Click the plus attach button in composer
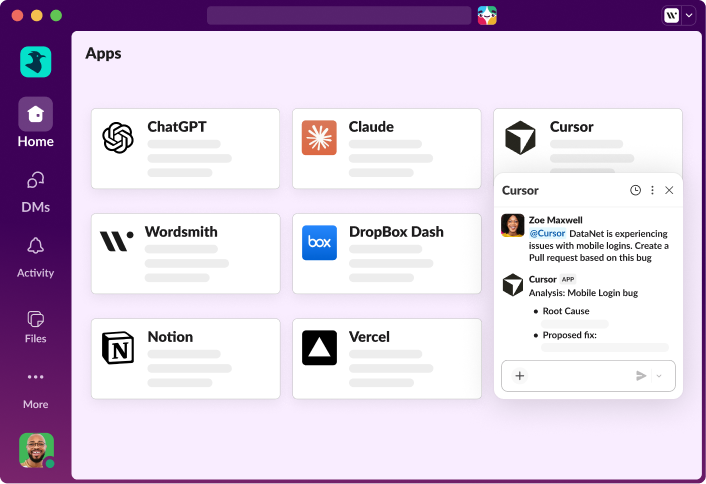This screenshot has height=484, width=706. (520, 375)
